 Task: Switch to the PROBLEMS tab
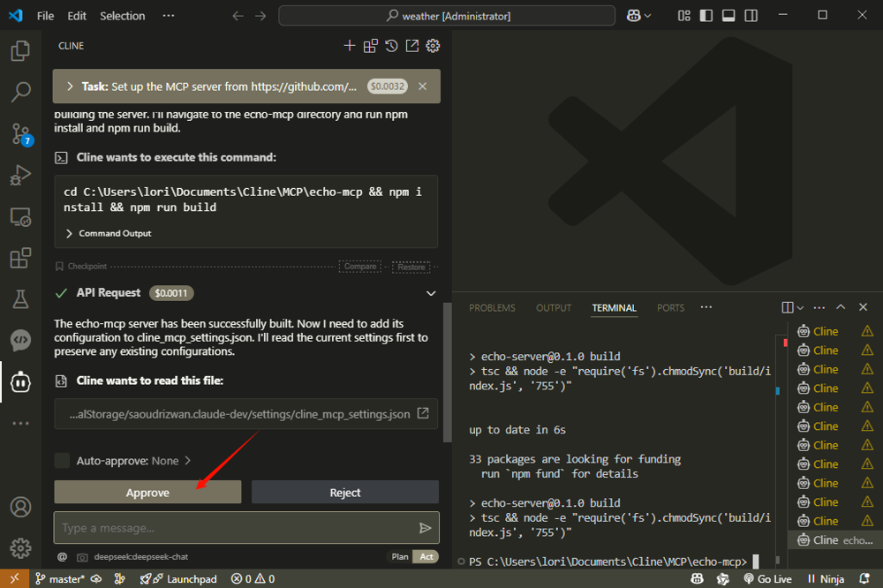pos(492,308)
